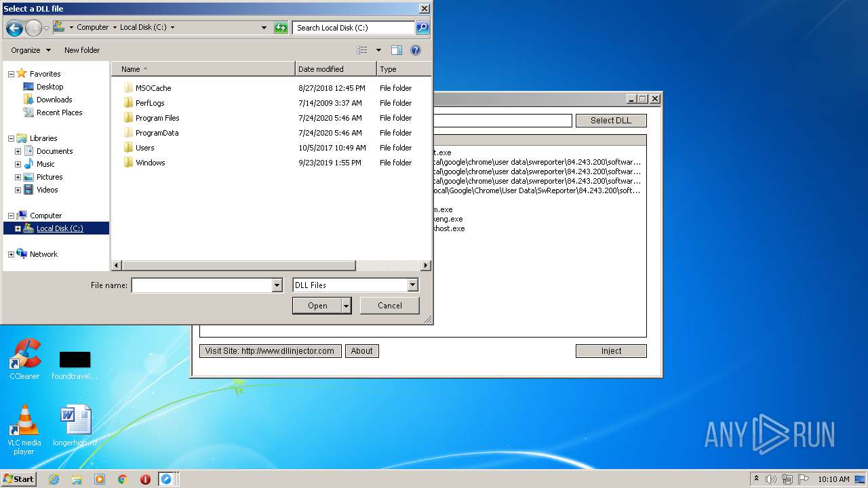Screen dimensions: 868x488
Task: Sort by Date modified column header
Action: (x=336, y=69)
